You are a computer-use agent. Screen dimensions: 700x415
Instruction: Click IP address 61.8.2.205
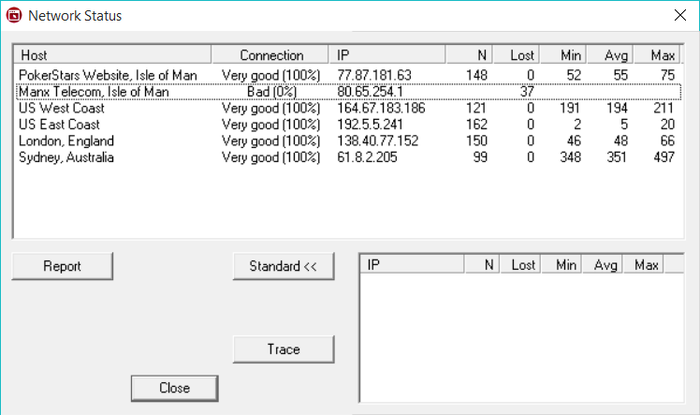[x=367, y=158]
